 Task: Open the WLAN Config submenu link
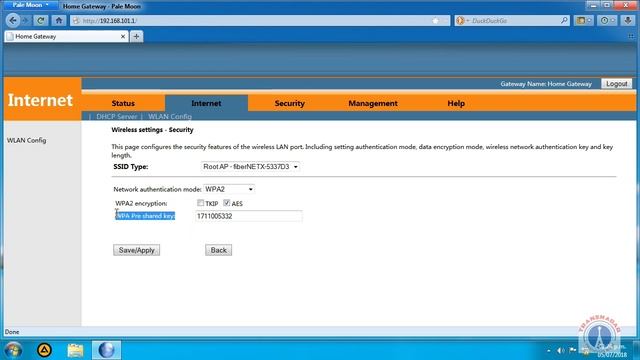click(x=170, y=116)
